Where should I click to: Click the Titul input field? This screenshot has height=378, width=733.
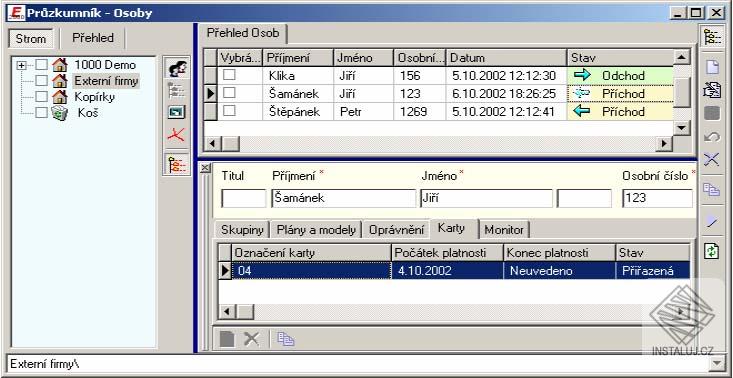244,199
